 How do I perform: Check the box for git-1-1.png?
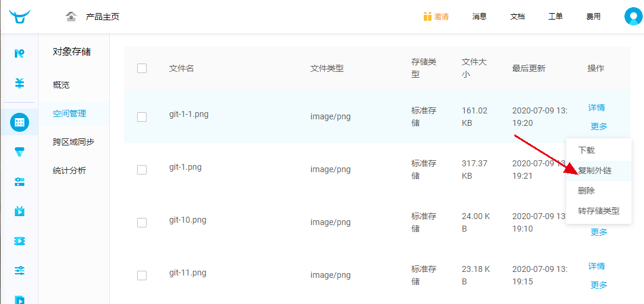pos(142,117)
